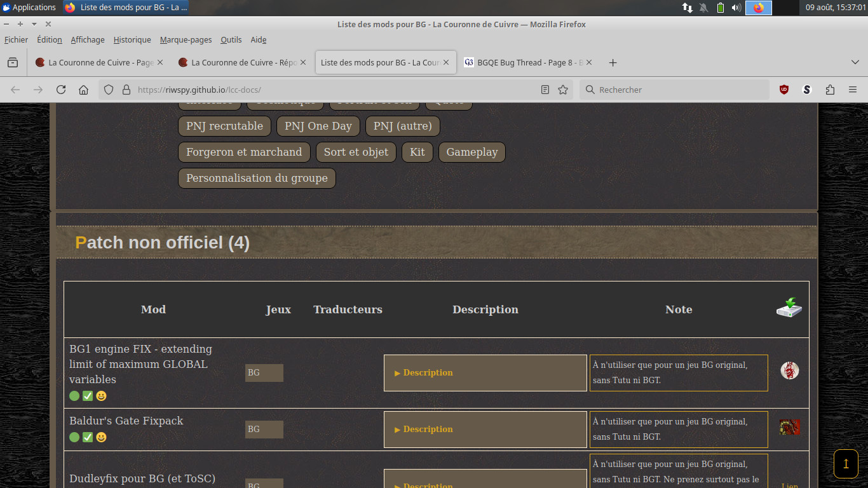This screenshot has height=488, width=868.
Task: Click the scroll-to-top arrow button
Action: pos(846,464)
